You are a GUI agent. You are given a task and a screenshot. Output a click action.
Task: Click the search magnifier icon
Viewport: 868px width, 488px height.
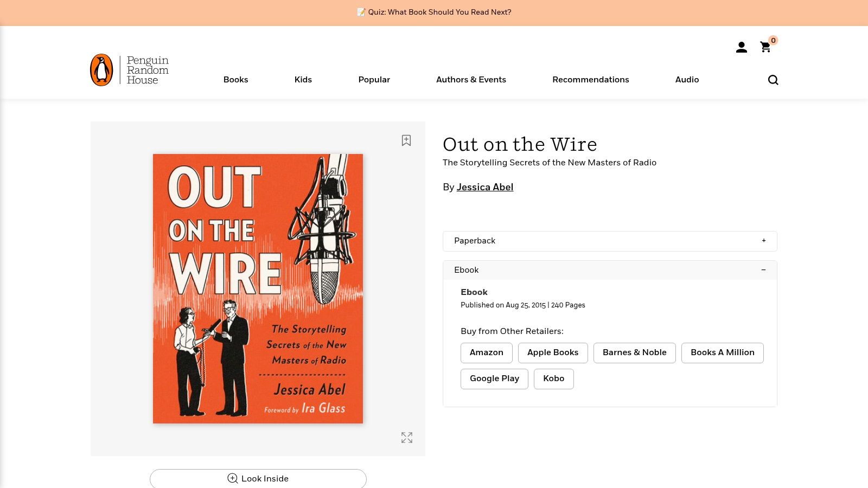[x=773, y=80]
